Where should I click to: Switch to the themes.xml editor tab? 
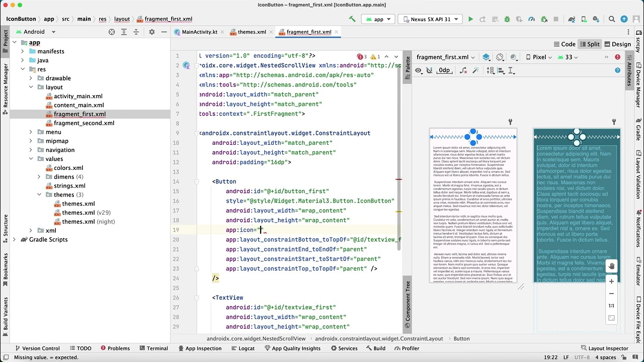252,32
